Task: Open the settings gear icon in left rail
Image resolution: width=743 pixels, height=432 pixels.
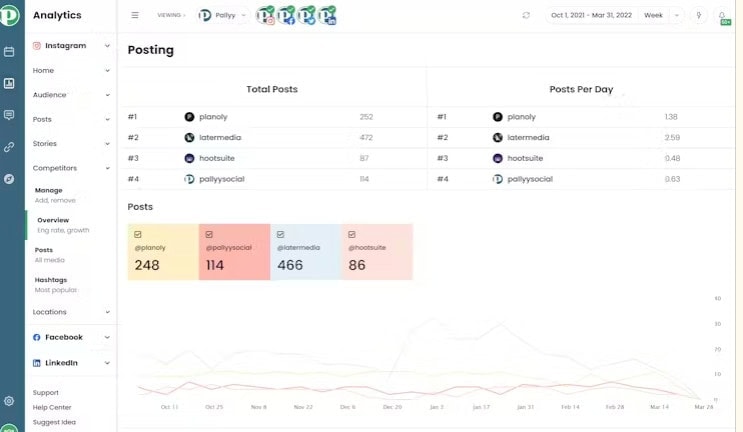Action: [x=9, y=401]
